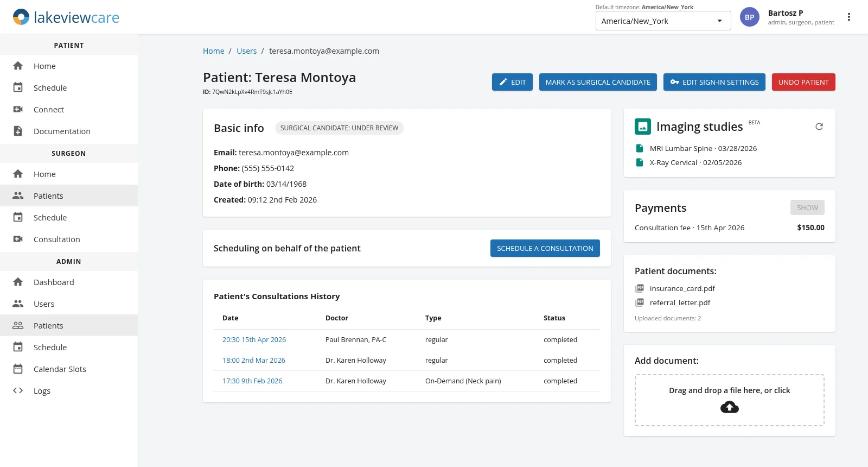868x467 pixels.
Task: Open the Admin Schedule menu item
Action: 69,347
